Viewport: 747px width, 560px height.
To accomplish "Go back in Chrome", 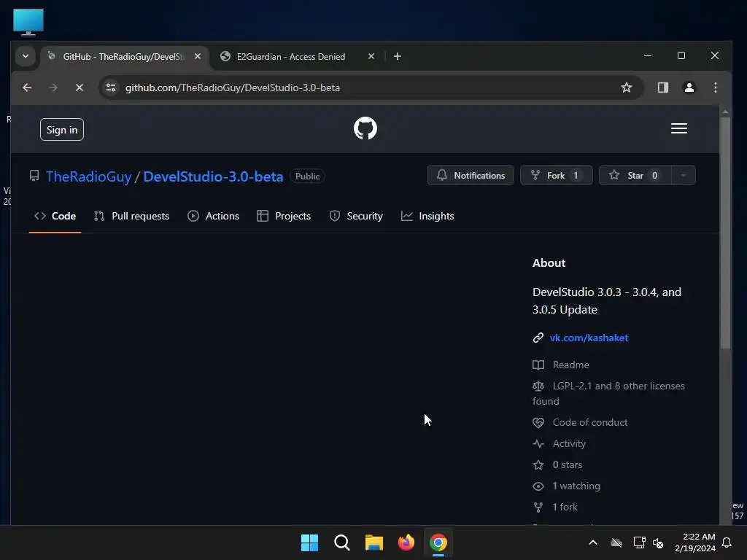I will pos(27,87).
